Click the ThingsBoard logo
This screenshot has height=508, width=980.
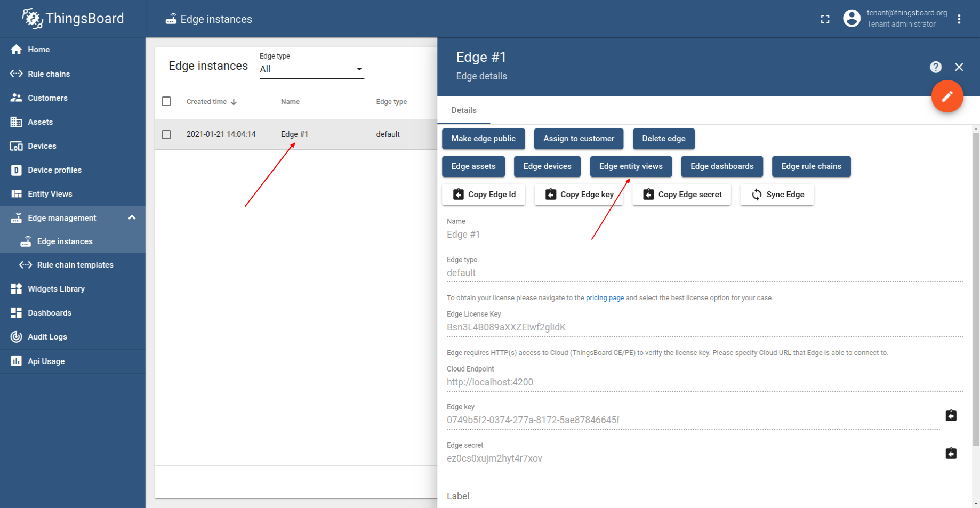[x=73, y=19]
